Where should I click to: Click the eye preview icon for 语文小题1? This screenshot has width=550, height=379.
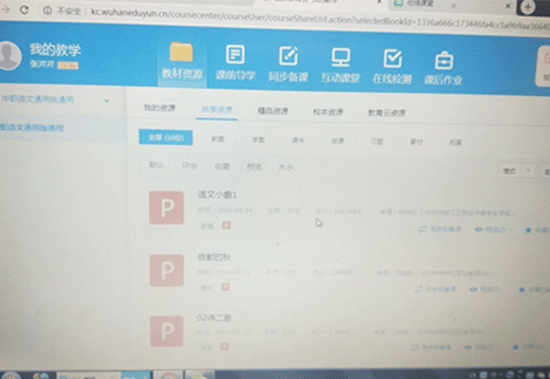click(x=479, y=230)
